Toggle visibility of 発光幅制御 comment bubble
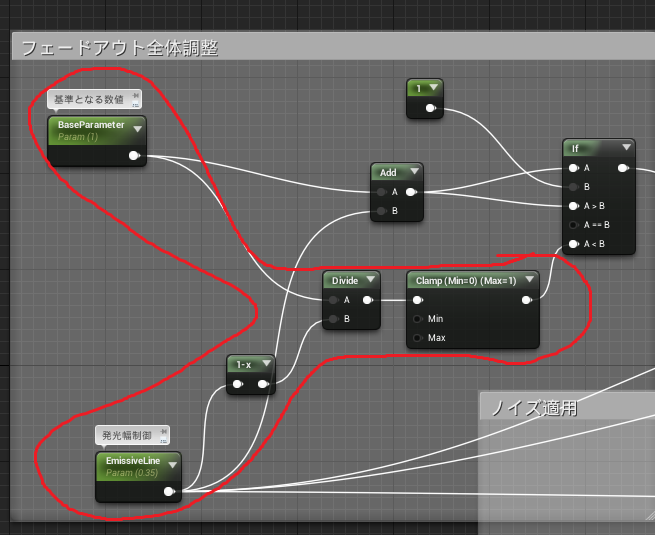 (x=164, y=440)
